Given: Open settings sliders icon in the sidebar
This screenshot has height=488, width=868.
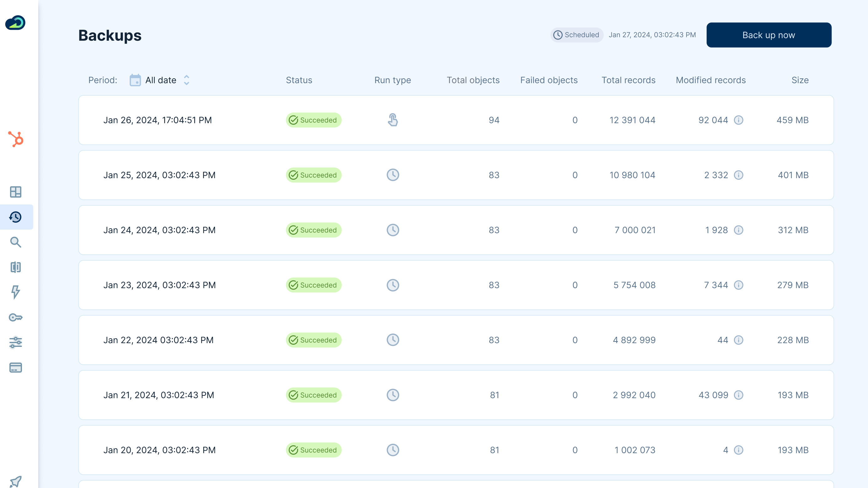Looking at the screenshot, I should [16, 342].
